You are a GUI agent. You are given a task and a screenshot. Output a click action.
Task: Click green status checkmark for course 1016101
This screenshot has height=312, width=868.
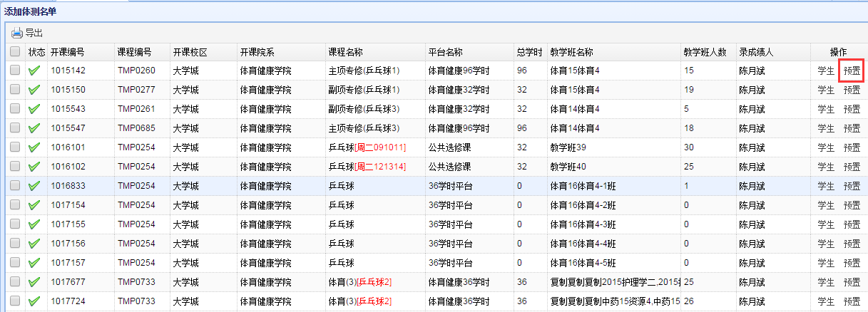coord(34,147)
